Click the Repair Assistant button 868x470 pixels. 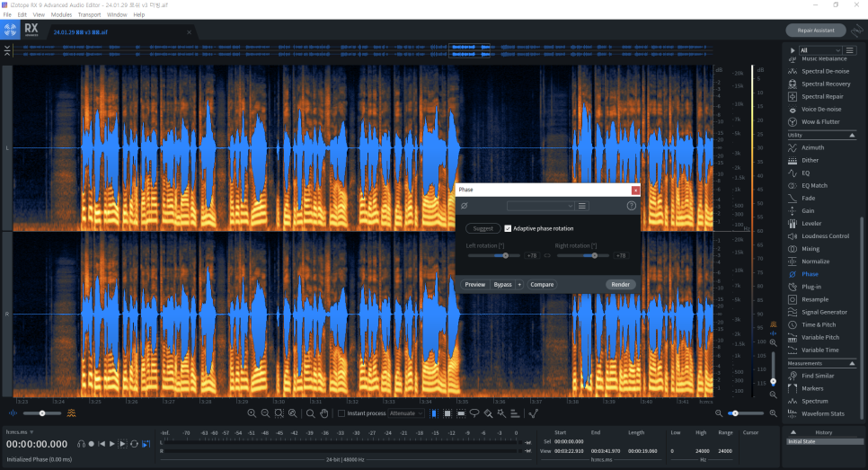point(815,30)
